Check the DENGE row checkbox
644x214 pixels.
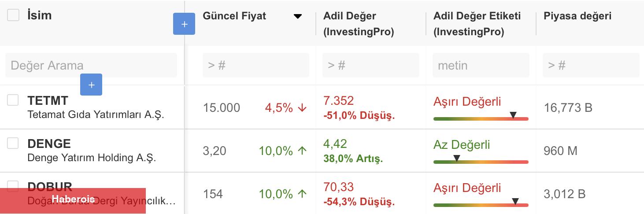point(13,143)
